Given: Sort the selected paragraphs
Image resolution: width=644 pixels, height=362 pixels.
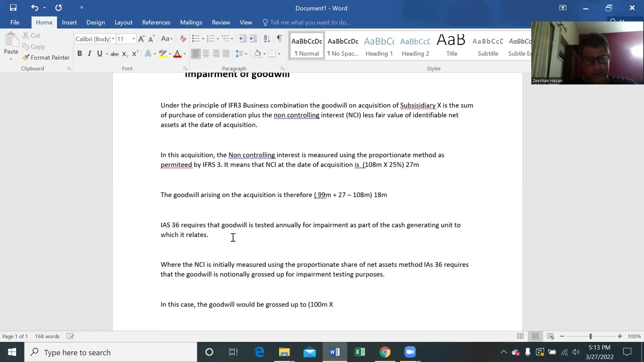Looking at the screenshot, I should point(267,39).
